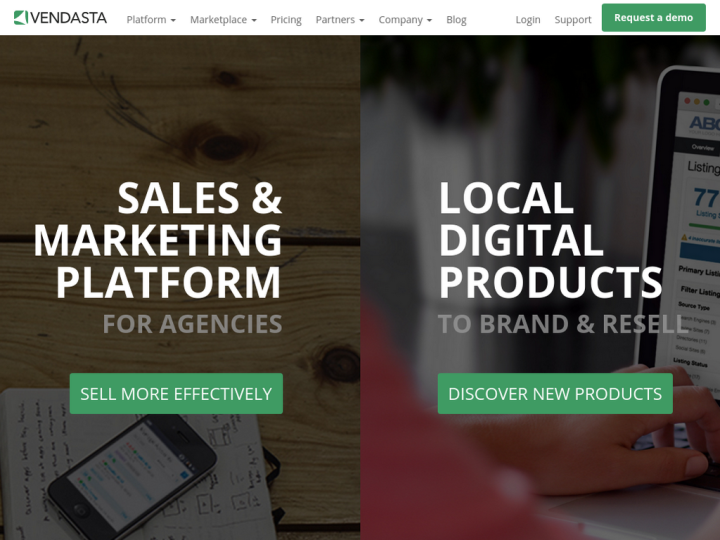The width and height of the screenshot is (720, 540).
Task: Click the Local Digital Products heading
Action: click(550, 240)
